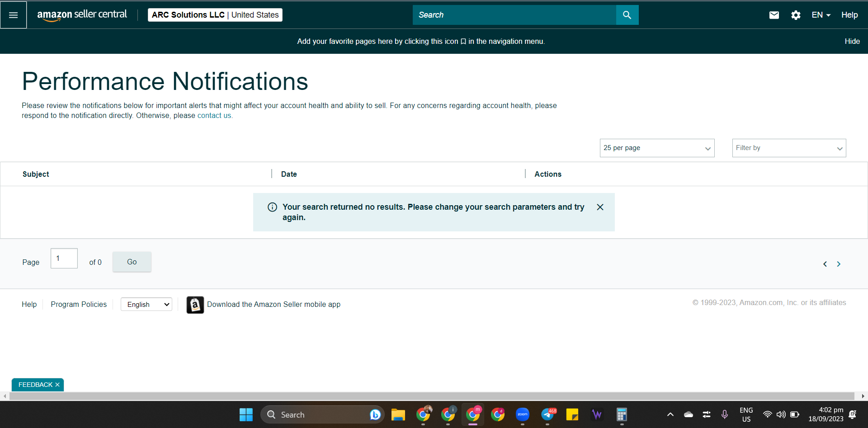Screen dimensions: 868x428
Task: Open the Windows Start menu
Action: (246, 414)
